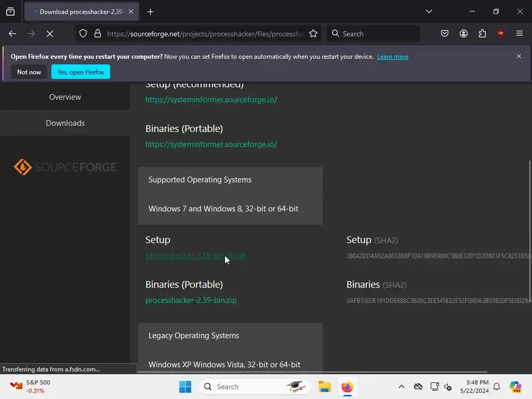Open systeminformer link under upper Binaries (Portable)
Viewport: 532px width, 399px height.
[x=211, y=144]
